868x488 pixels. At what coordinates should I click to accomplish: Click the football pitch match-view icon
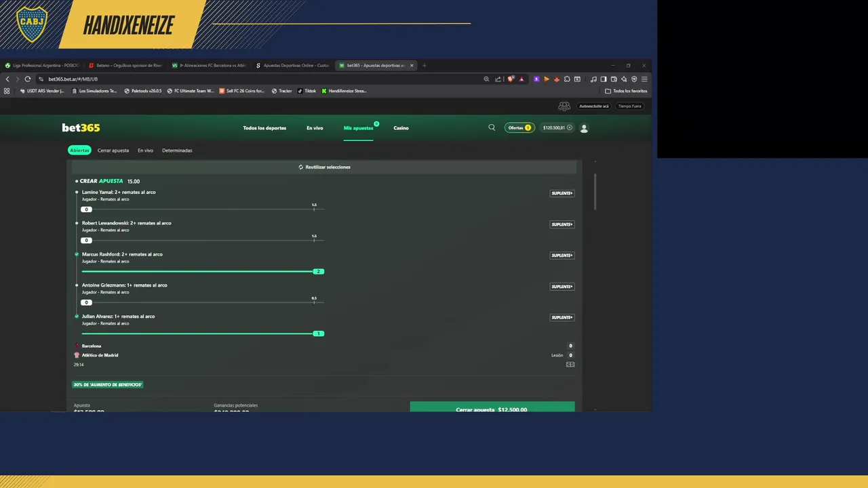tap(570, 365)
